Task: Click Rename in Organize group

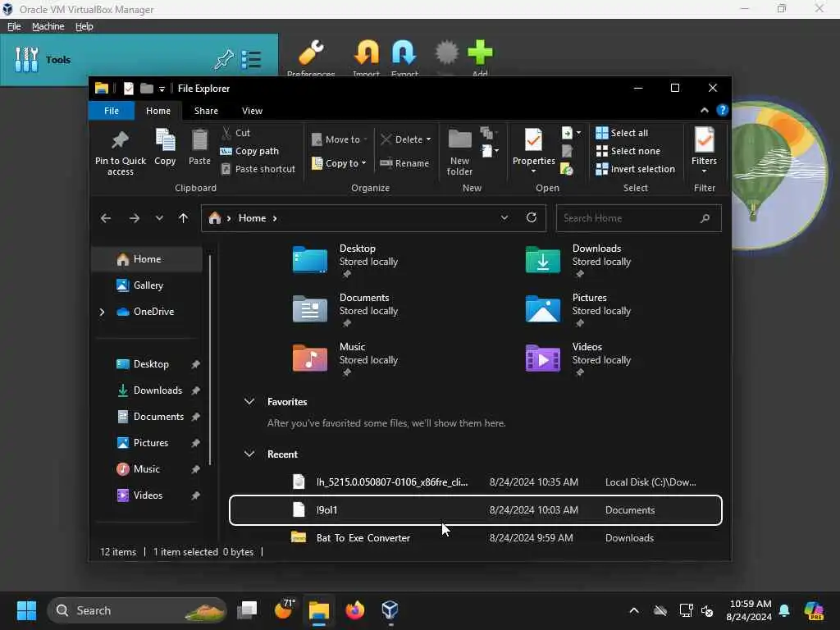Action: tap(404, 163)
